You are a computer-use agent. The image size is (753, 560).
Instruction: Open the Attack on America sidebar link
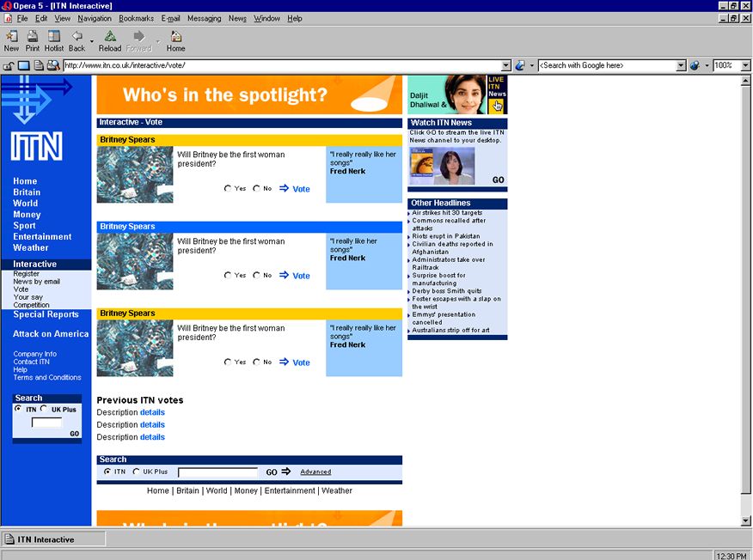click(51, 334)
